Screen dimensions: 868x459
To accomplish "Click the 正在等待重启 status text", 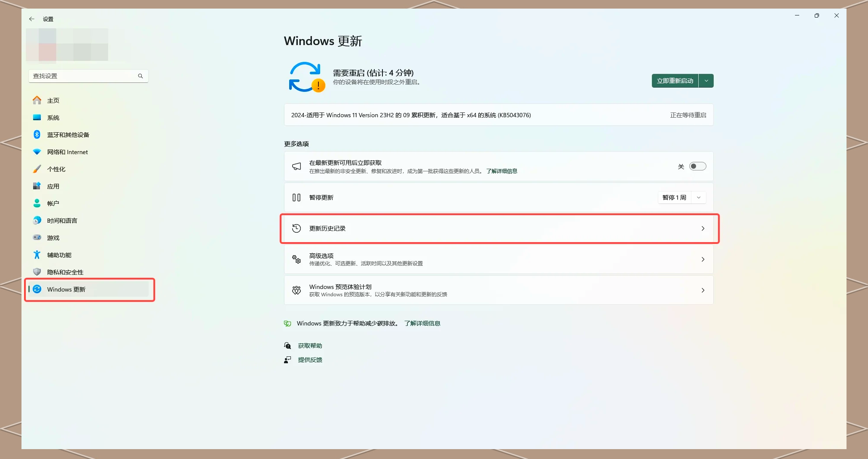I will point(688,115).
